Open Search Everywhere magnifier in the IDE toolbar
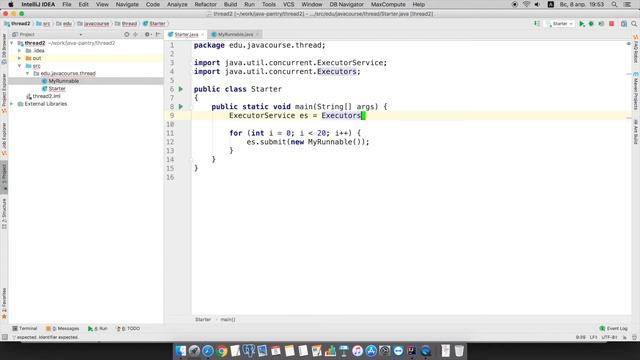This screenshot has height=360, width=640. tap(634, 24)
